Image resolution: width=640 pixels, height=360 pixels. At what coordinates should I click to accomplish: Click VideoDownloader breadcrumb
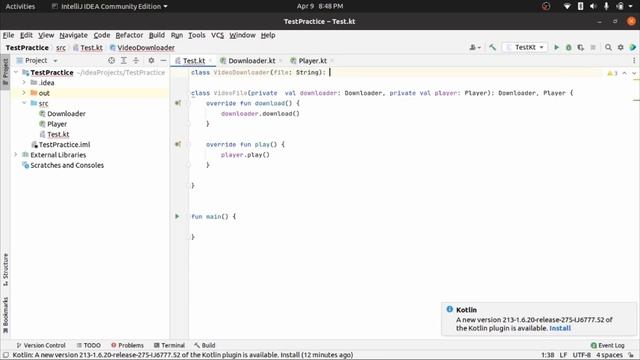pyautogui.click(x=142, y=48)
